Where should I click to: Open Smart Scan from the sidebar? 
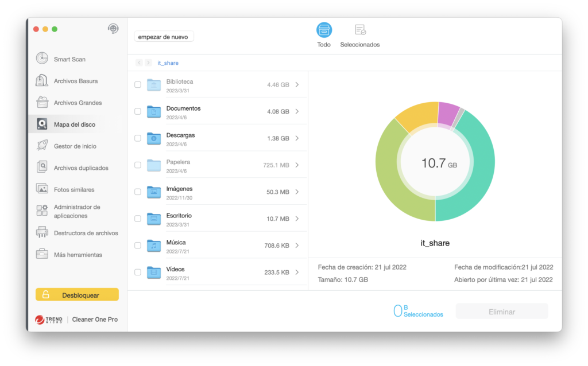click(69, 59)
